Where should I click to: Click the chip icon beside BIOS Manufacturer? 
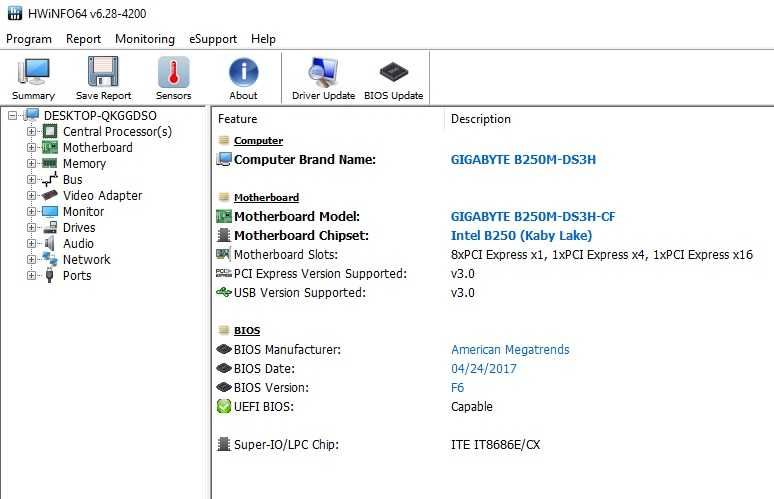[224, 349]
